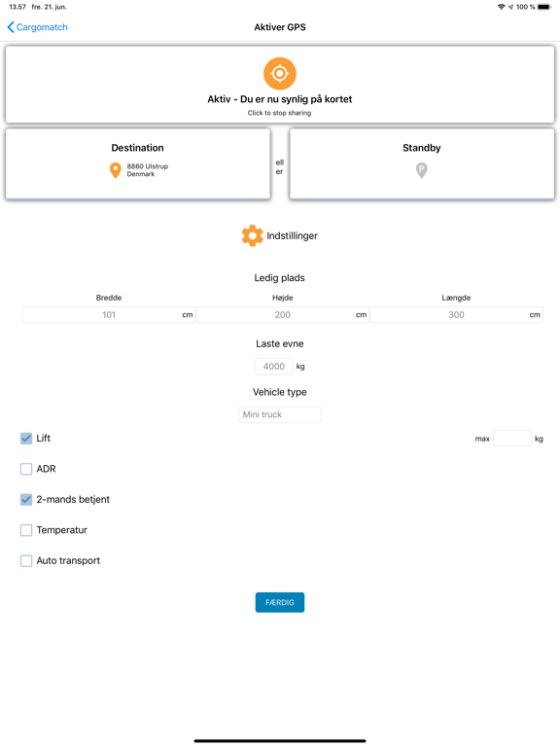Tap the orange destination pin icon

116,170
